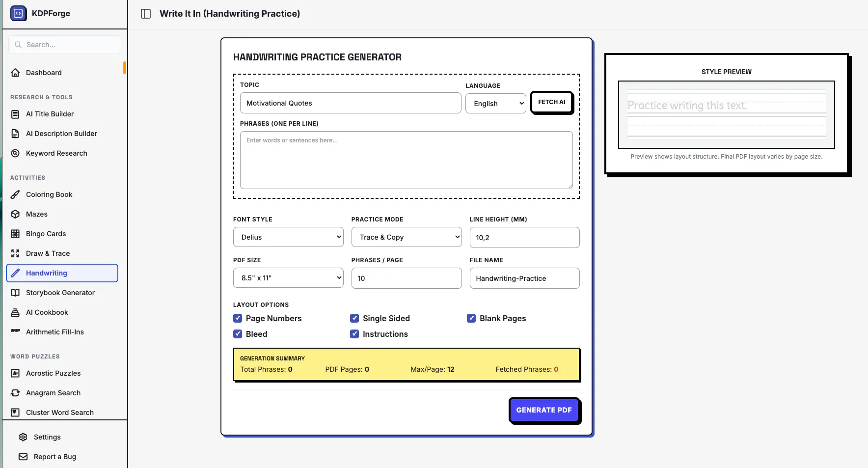The width and height of the screenshot is (868, 468).
Task: Click the File Name input field
Action: [524, 278]
